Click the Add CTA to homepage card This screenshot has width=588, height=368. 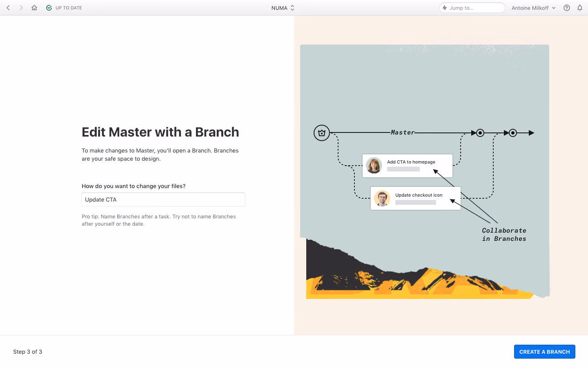pos(408,166)
